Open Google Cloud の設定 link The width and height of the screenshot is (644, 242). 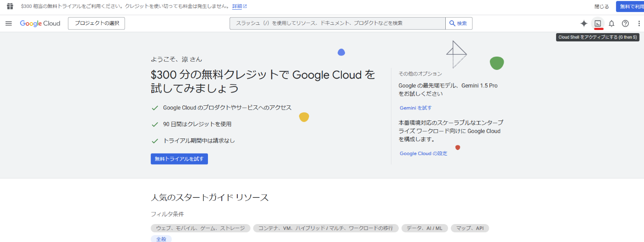(423, 154)
